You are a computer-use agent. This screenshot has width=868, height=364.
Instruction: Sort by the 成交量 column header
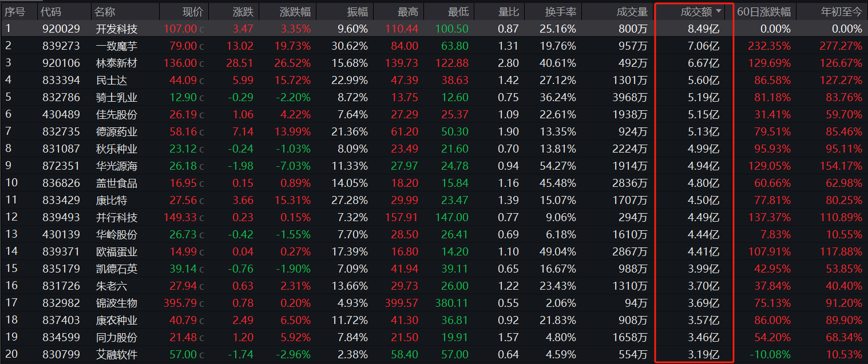pos(632,11)
